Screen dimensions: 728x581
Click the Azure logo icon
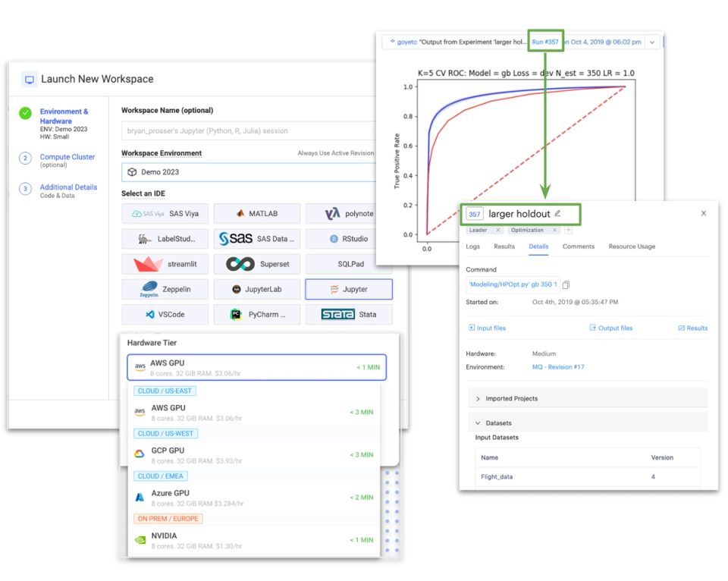140,497
